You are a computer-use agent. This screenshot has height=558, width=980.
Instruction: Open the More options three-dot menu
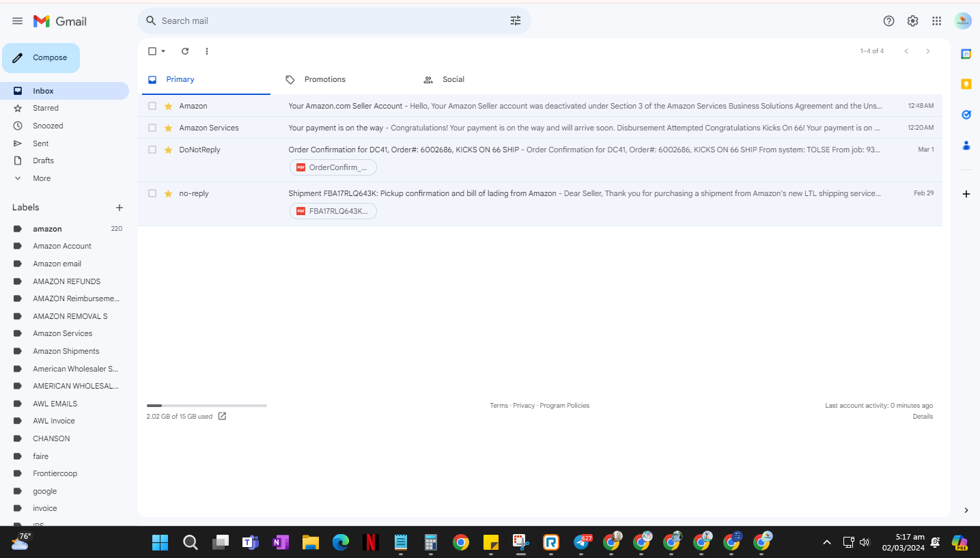(x=207, y=51)
